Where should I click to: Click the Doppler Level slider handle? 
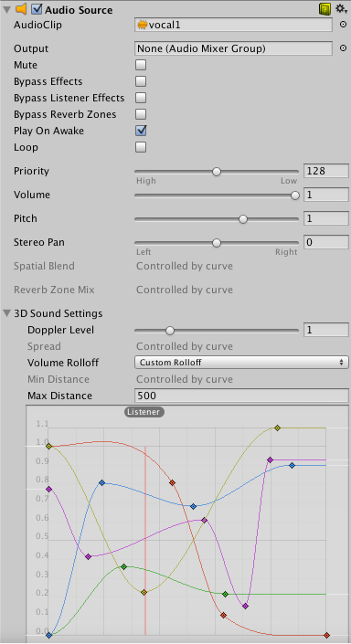pyautogui.click(x=170, y=330)
